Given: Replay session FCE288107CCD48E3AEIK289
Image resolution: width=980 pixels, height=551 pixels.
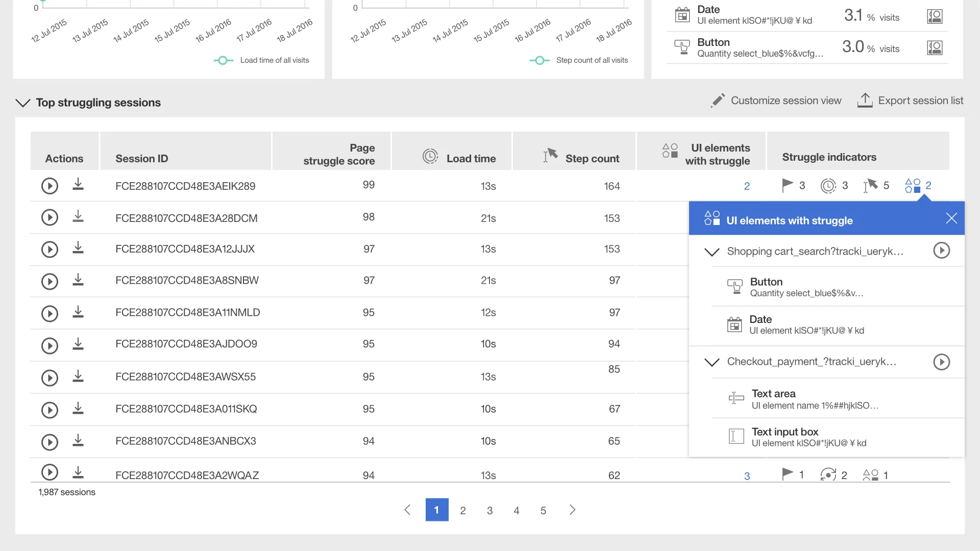Looking at the screenshot, I should point(50,186).
